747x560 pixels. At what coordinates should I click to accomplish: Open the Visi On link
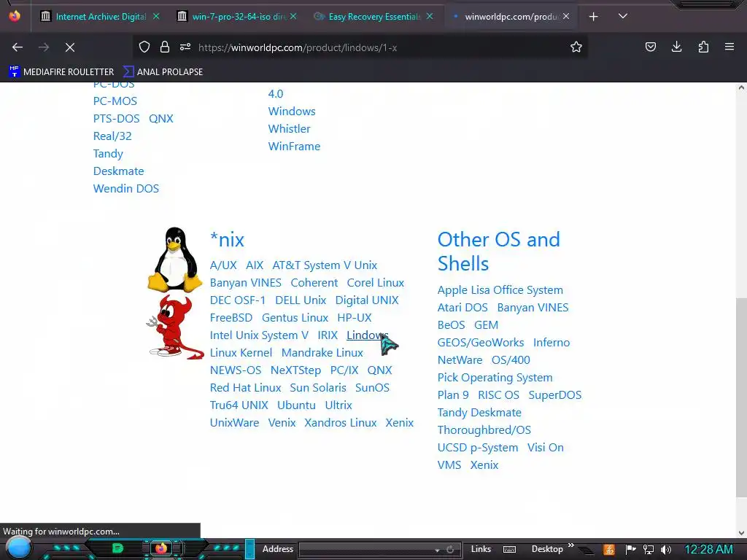[545, 448]
